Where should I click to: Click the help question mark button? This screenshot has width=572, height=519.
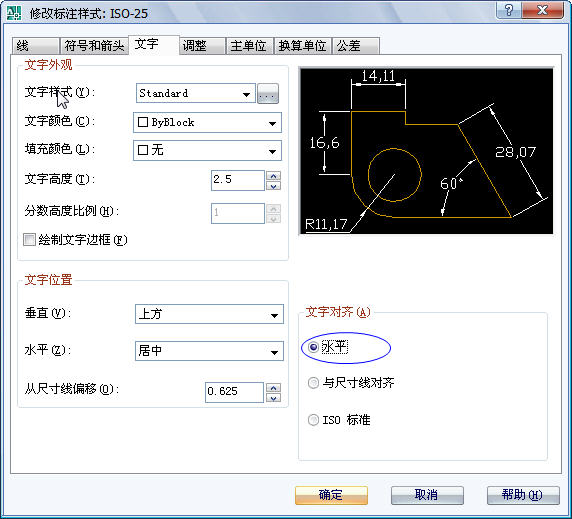click(509, 10)
